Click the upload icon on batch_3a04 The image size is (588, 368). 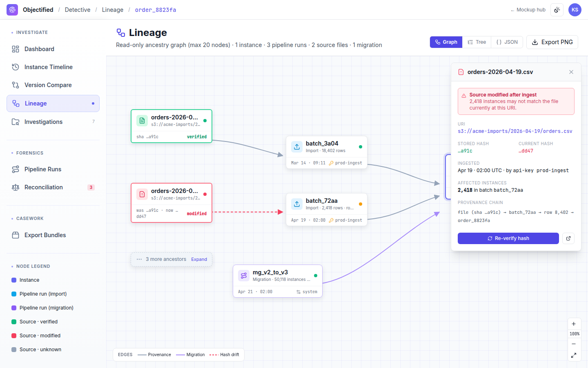[x=297, y=147]
